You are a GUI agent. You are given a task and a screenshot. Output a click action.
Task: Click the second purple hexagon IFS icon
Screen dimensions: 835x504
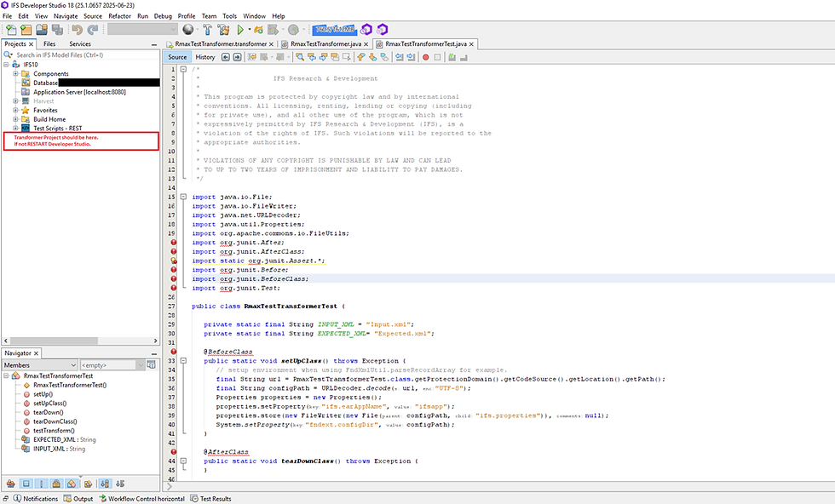[383, 29]
